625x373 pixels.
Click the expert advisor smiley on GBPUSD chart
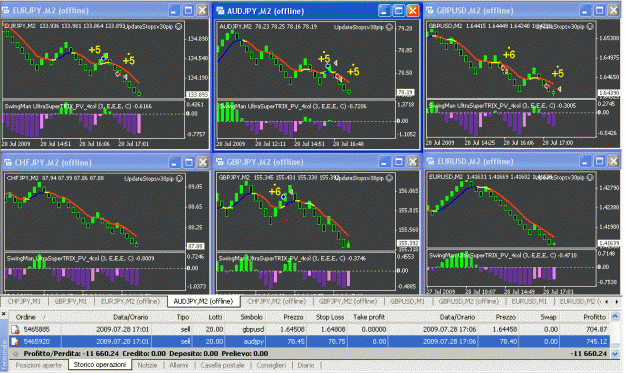(x=590, y=27)
